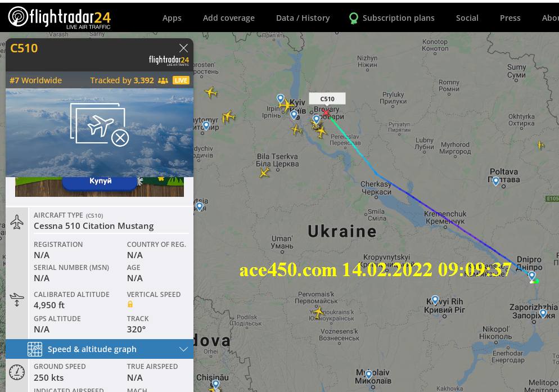Click the red C510 aircraft marker near Brovary
The width and height of the screenshot is (559, 392).
[326, 113]
